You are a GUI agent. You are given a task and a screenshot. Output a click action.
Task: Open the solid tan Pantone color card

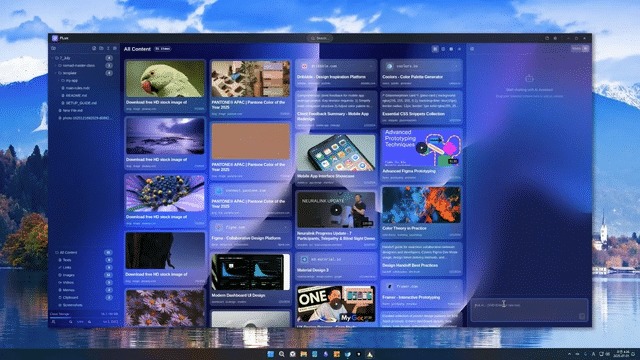(x=250, y=151)
